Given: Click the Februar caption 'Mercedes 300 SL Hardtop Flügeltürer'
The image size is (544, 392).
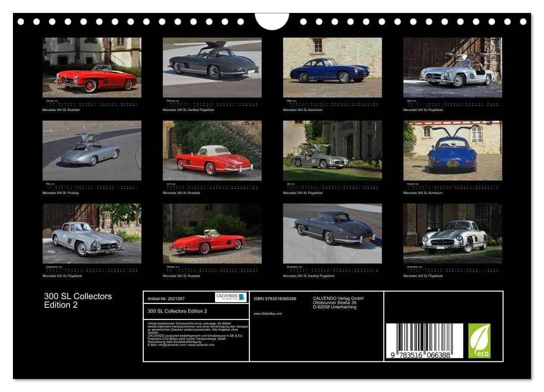Looking at the screenshot, I should [x=188, y=110].
